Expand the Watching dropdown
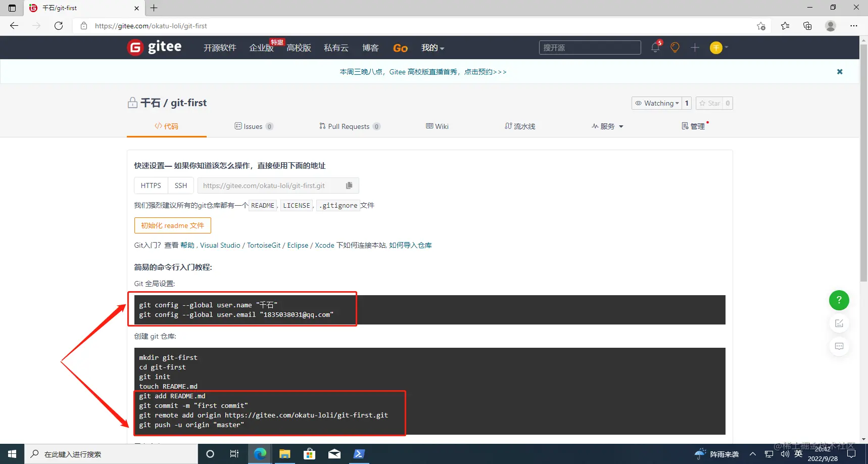 click(658, 103)
